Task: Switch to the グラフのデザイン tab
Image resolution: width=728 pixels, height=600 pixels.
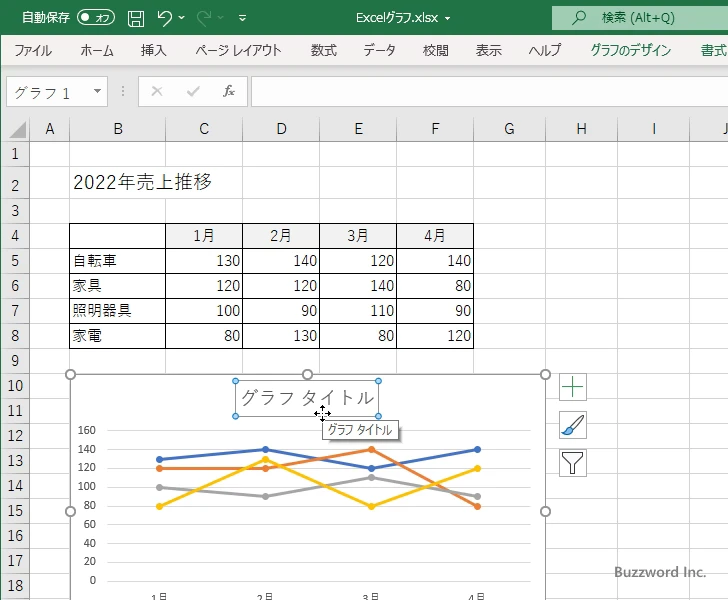Action: pyautogui.click(x=630, y=50)
